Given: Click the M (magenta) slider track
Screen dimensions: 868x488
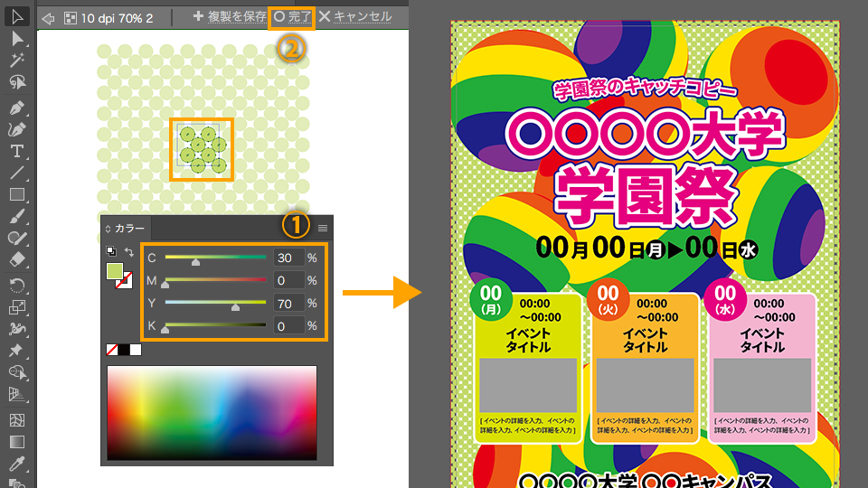Looking at the screenshot, I should point(215,279).
